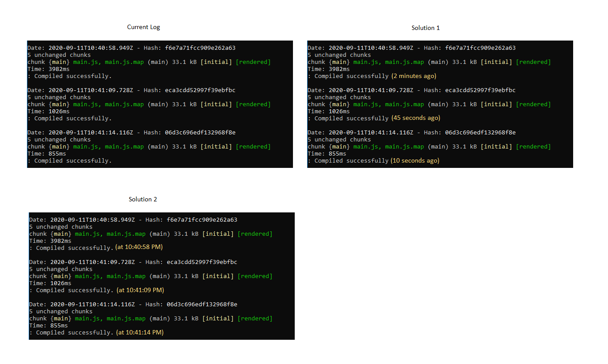Click "Time: 855ms" in Solution 1

(327, 153)
